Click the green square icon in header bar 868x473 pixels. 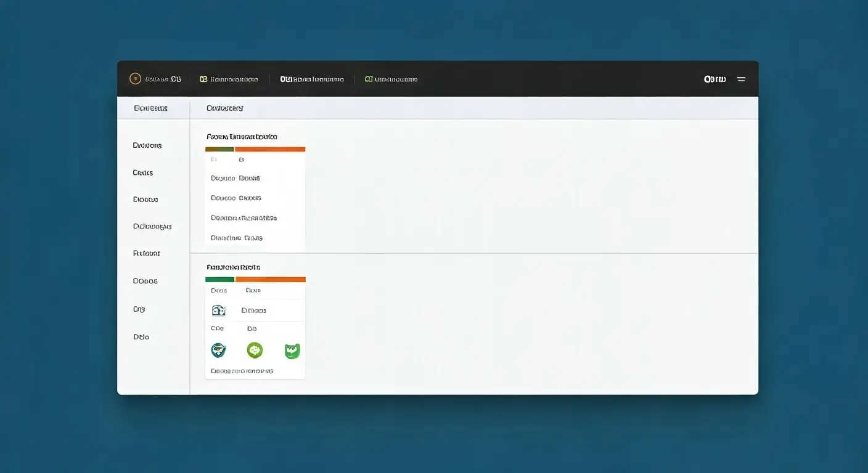tap(369, 79)
